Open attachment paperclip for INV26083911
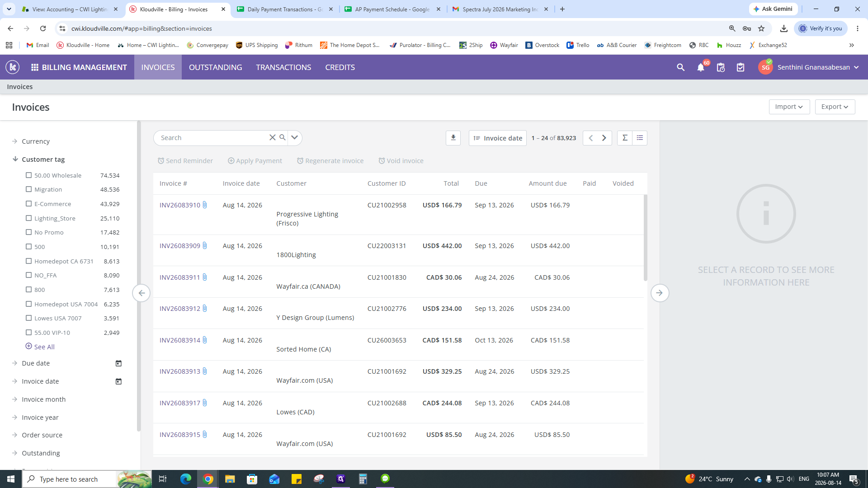The width and height of the screenshot is (868, 488). point(205,277)
